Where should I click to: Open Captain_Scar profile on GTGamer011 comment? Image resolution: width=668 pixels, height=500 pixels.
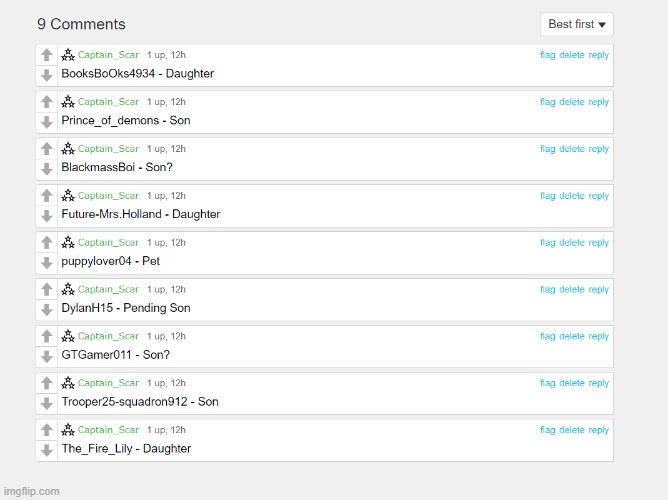pos(108,336)
